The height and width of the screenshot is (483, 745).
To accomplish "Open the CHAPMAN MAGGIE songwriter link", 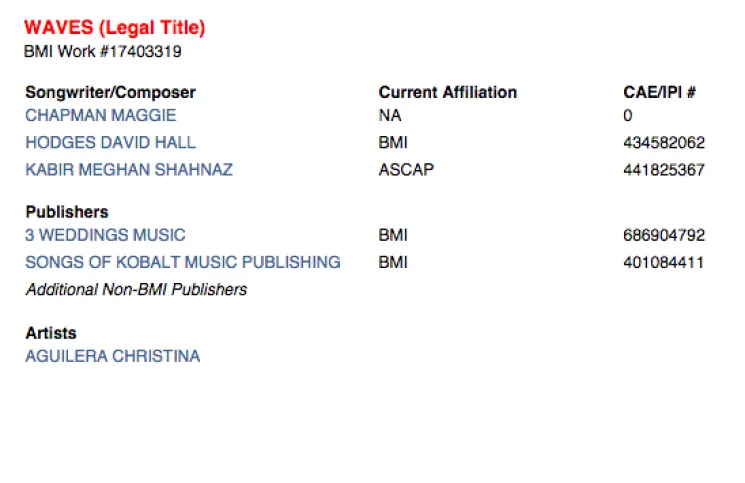I will pyautogui.click(x=100, y=116).
